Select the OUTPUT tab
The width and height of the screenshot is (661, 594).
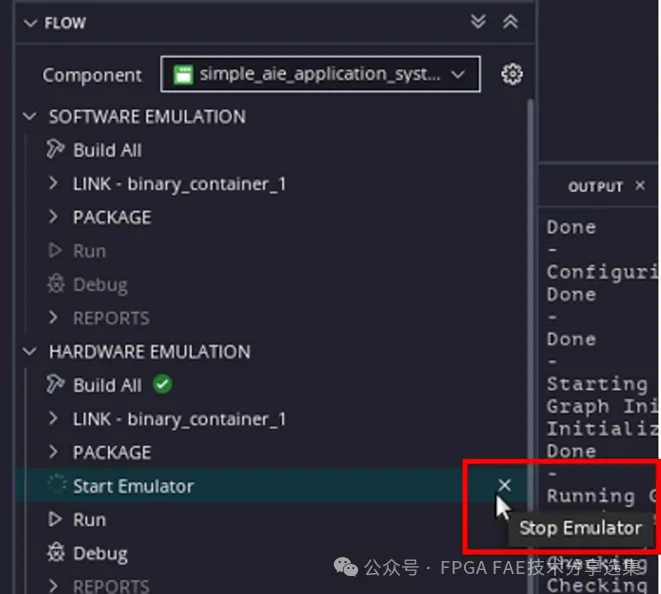pyautogui.click(x=595, y=186)
